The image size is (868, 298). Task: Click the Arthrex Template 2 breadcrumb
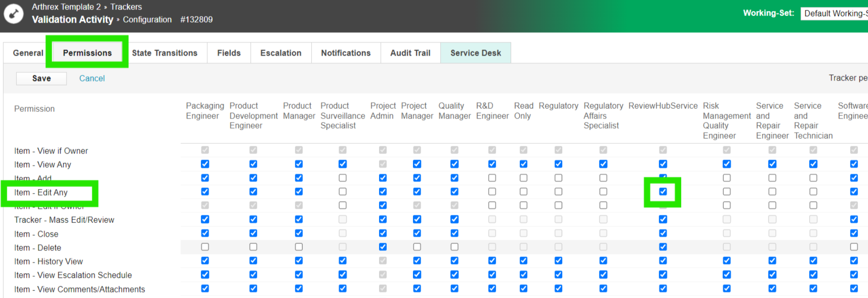66,7
